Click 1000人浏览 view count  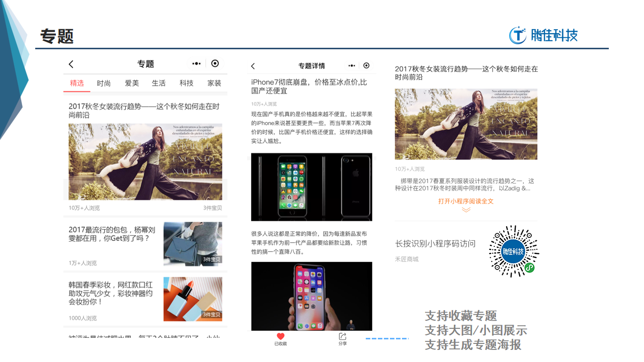(x=83, y=318)
